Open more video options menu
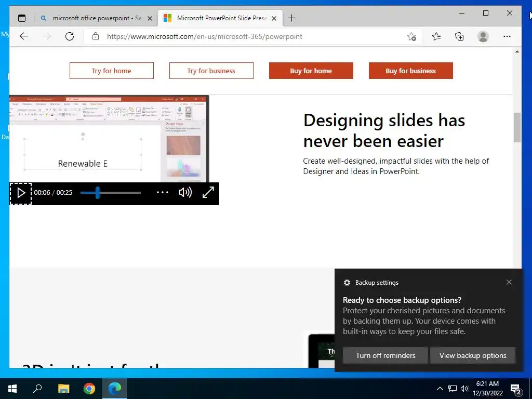Screen dimensions: 532x399 (x=163, y=192)
